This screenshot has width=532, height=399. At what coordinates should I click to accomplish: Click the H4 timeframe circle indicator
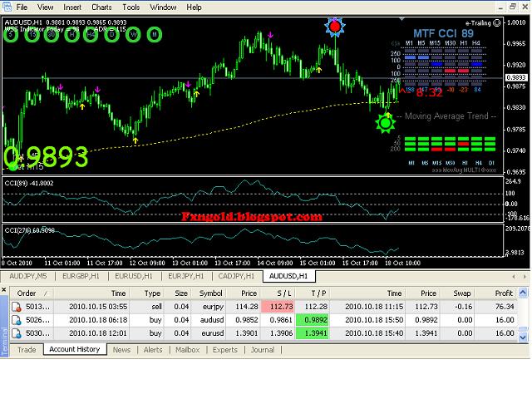point(91,35)
